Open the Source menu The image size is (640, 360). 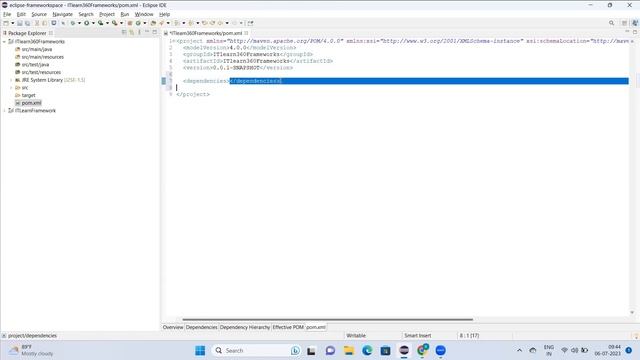pos(39,14)
